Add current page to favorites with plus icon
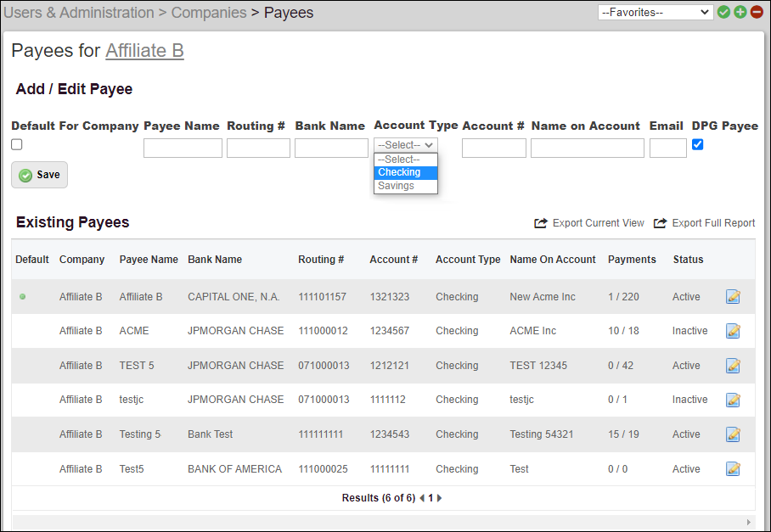Screen dimensions: 771x532 point(738,12)
